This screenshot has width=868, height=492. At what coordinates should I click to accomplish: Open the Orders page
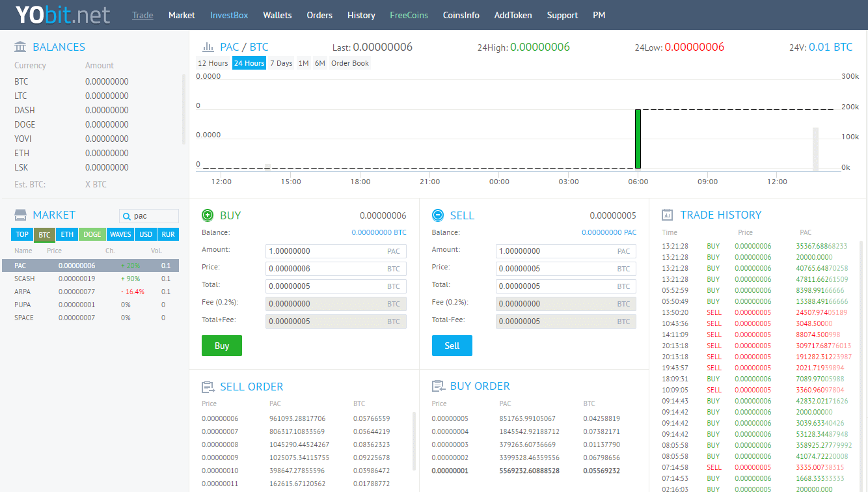pyautogui.click(x=319, y=15)
